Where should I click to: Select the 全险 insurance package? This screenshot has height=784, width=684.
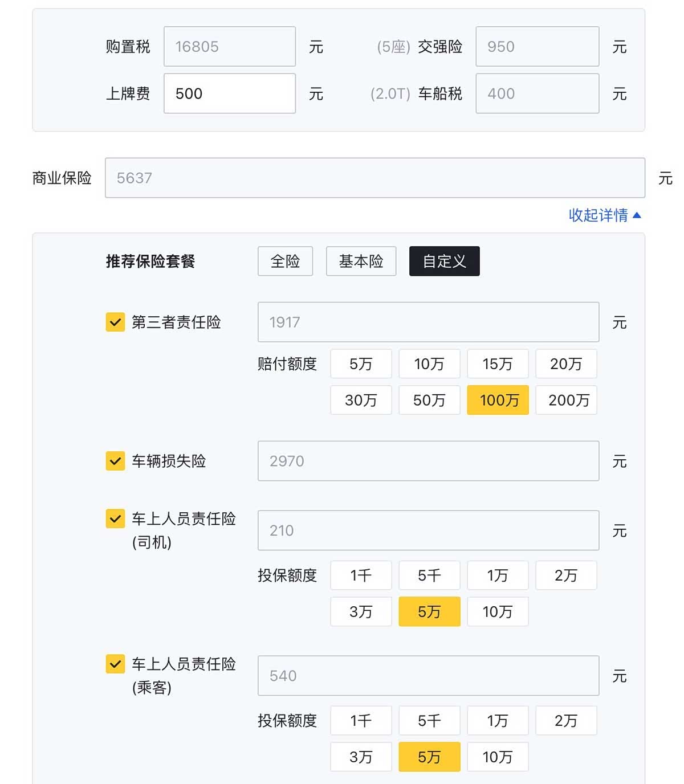pos(285,262)
